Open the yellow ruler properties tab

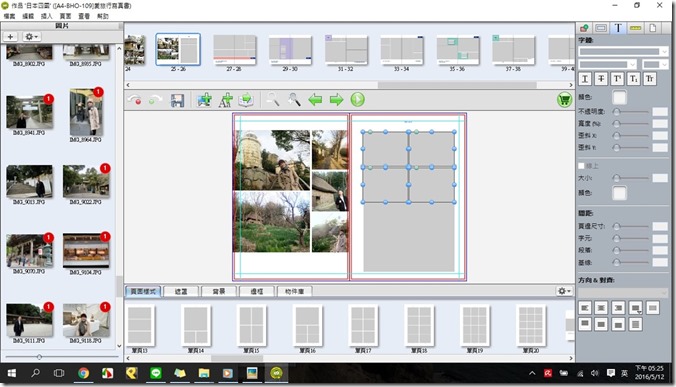click(x=635, y=28)
